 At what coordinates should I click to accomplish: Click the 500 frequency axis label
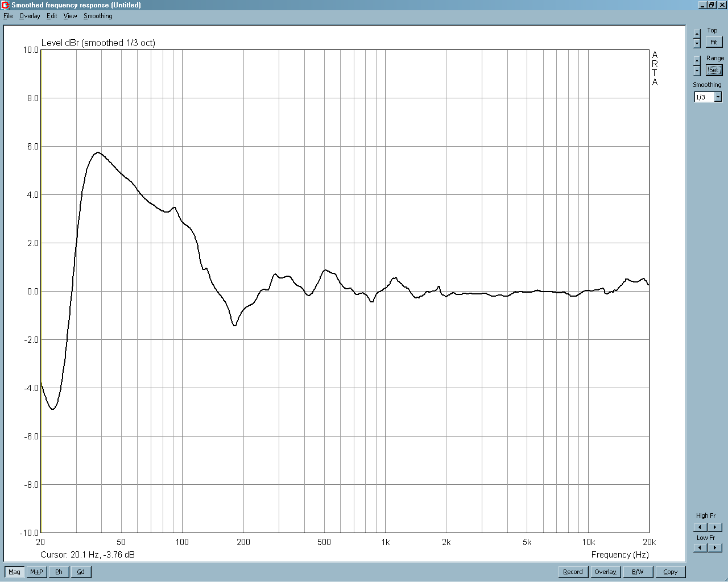[x=324, y=542]
